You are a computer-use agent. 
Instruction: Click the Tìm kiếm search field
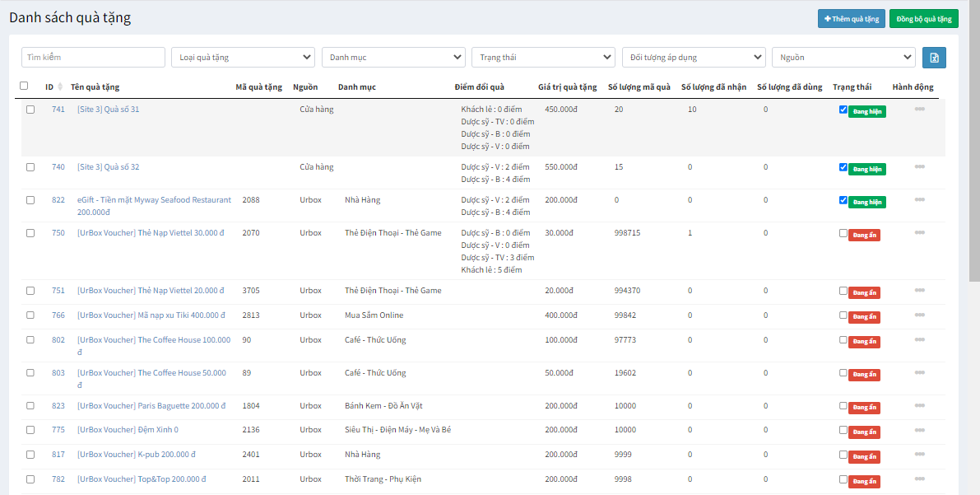coord(93,58)
